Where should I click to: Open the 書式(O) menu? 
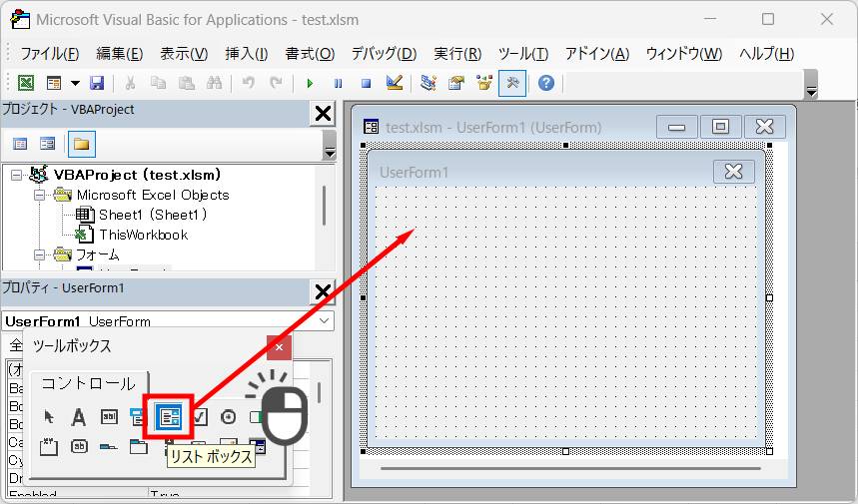[x=310, y=54]
